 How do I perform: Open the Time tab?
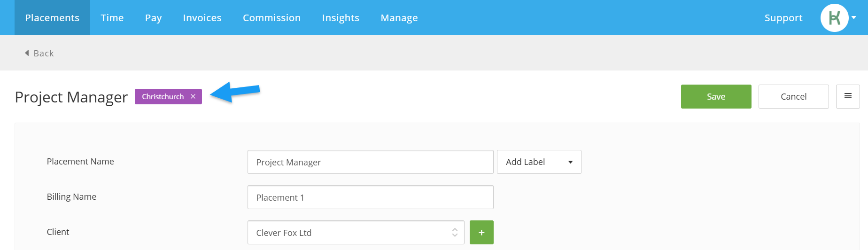112,18
